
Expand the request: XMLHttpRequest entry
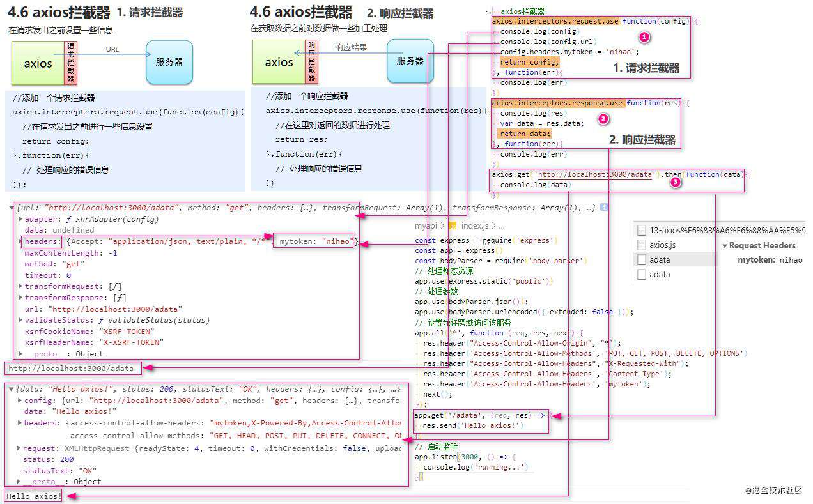pos(18,448)
